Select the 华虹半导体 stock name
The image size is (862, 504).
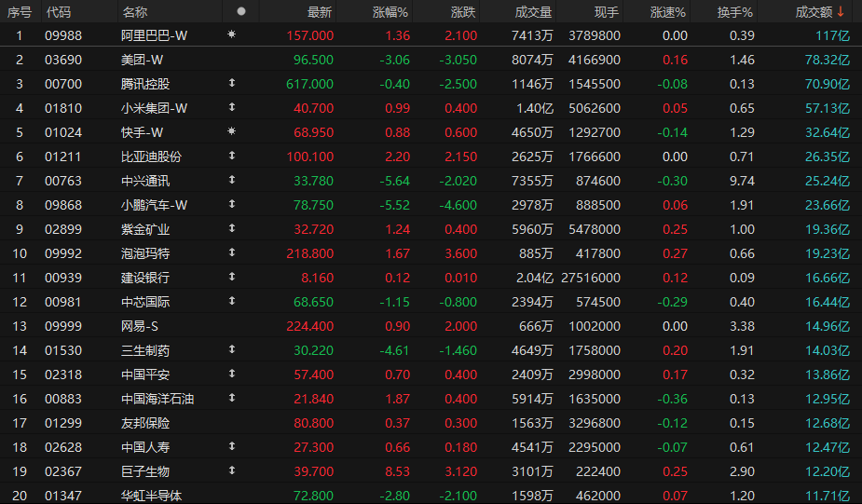coord(151,496)
